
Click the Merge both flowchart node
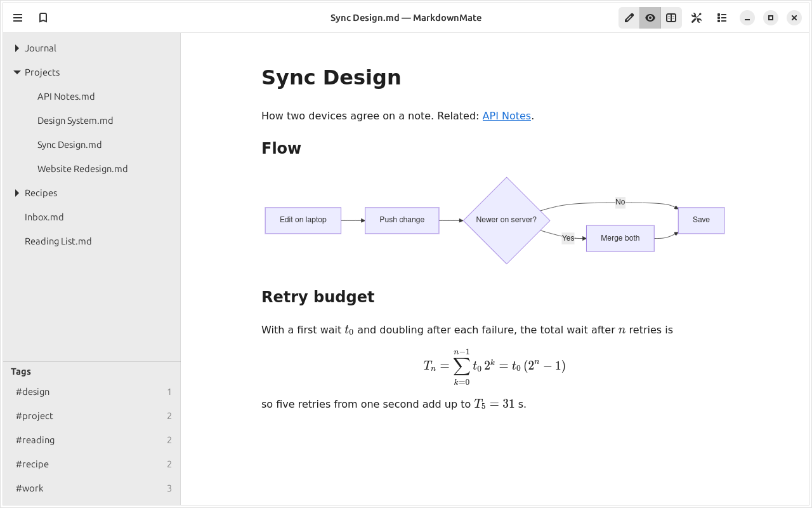click(x=620, y=238)
